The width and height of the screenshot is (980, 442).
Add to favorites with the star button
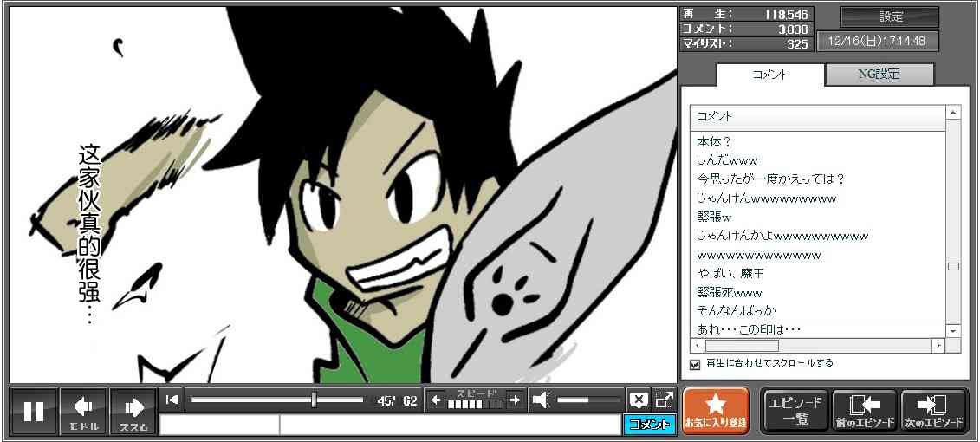pos(715,411)
